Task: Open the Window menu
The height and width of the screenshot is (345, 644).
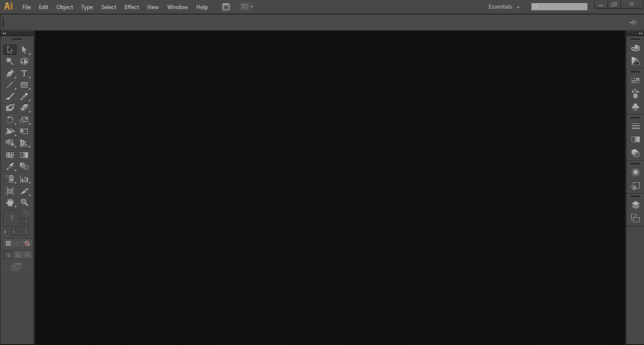Action: click(x=177, y=7)
